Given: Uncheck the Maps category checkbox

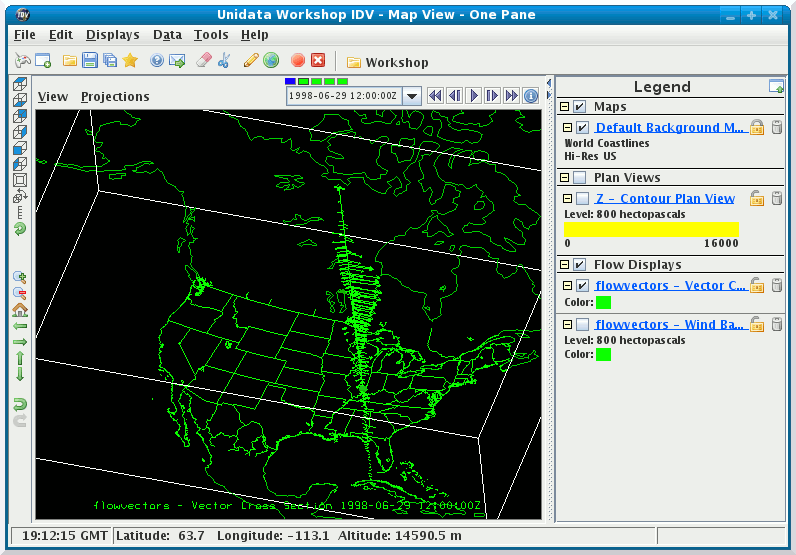Looking at the screenshot, I should [x=580, y=107].
